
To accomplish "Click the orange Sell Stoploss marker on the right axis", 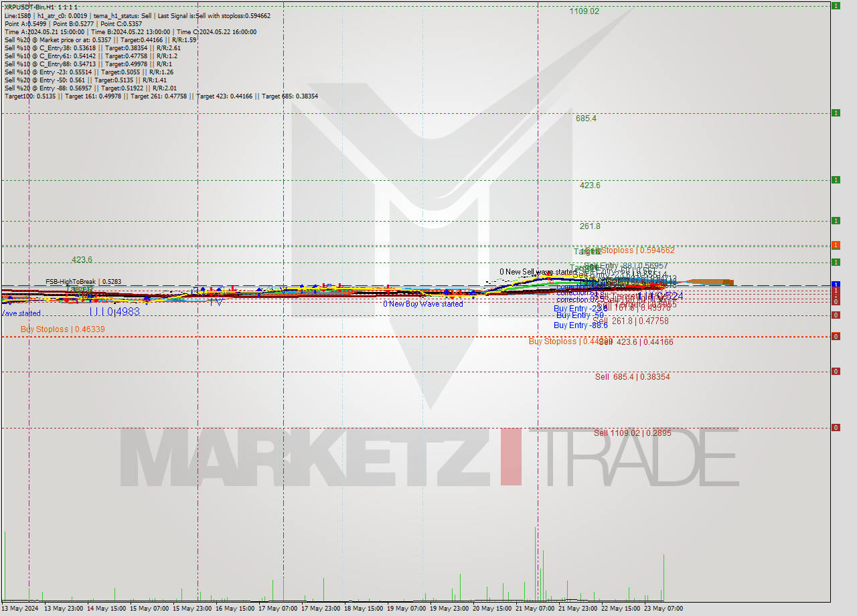I will pyautogui.click(x=836, y=245).
